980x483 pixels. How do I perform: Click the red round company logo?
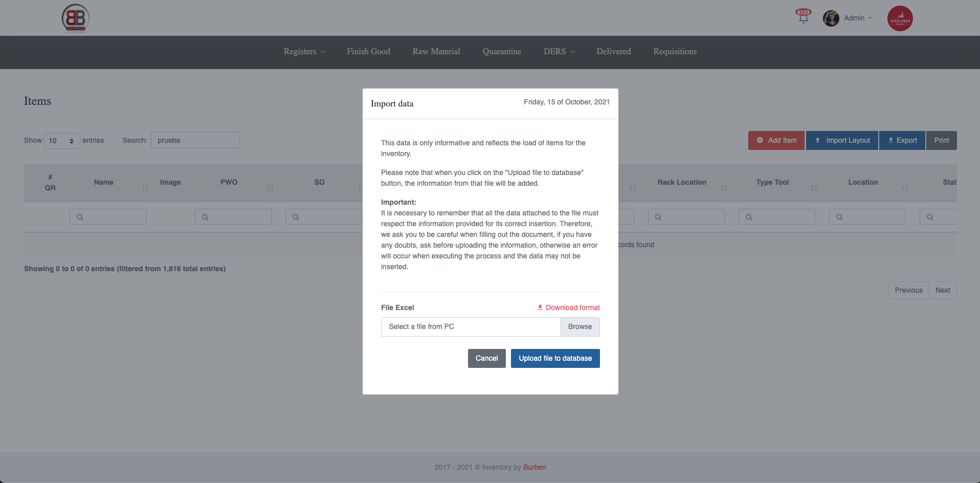tap(900, 18)
